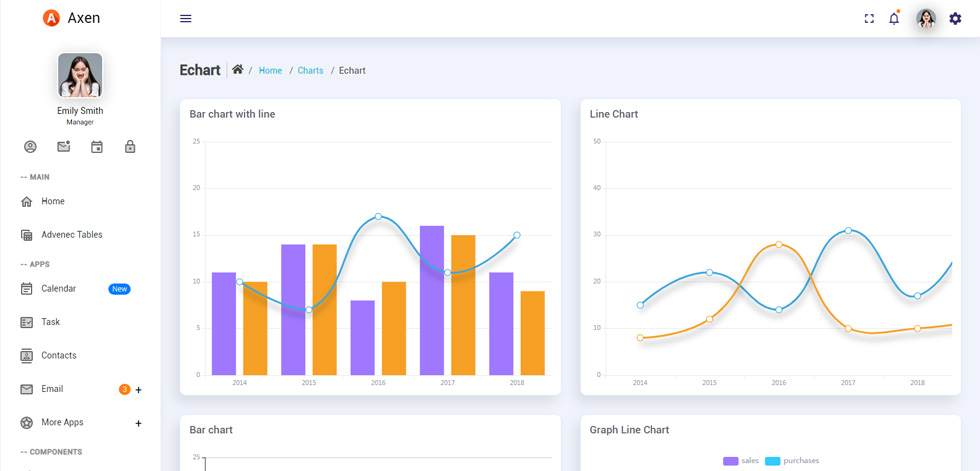980x471 pixels.
Task: Click the Home house icon in the sidebar
Action: 26,202
